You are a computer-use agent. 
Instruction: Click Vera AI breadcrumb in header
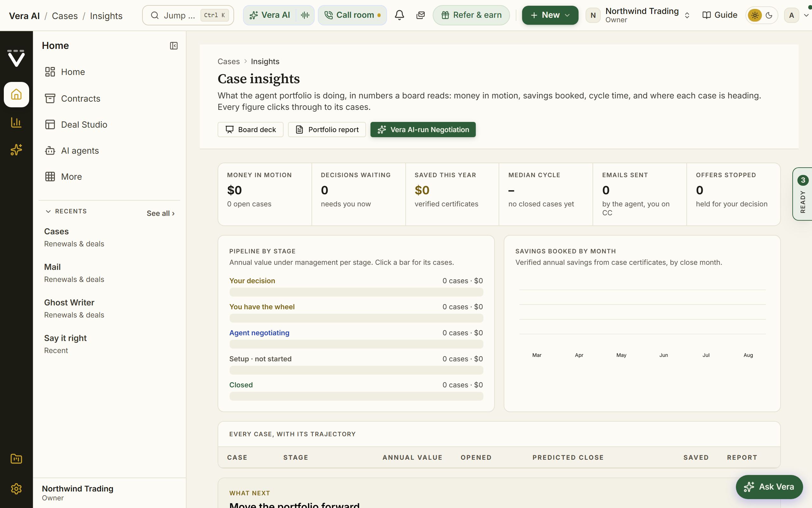[x=24, y=16]
